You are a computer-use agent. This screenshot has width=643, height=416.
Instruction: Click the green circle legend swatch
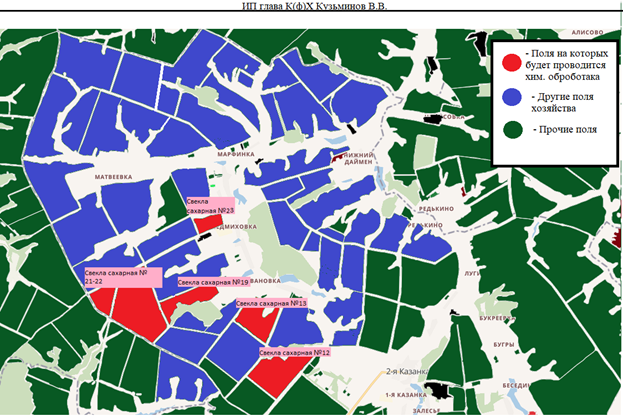[x=513, y=130]
